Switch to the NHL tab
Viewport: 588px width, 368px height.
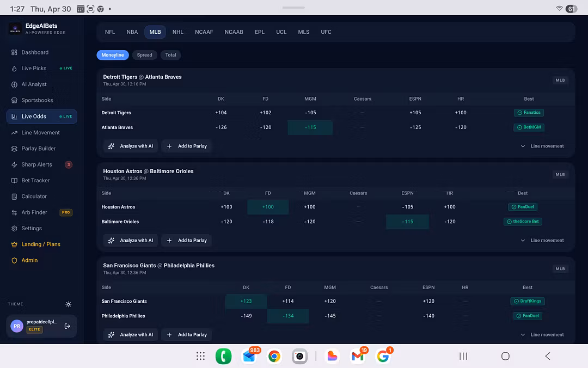[x=177, y=32]
